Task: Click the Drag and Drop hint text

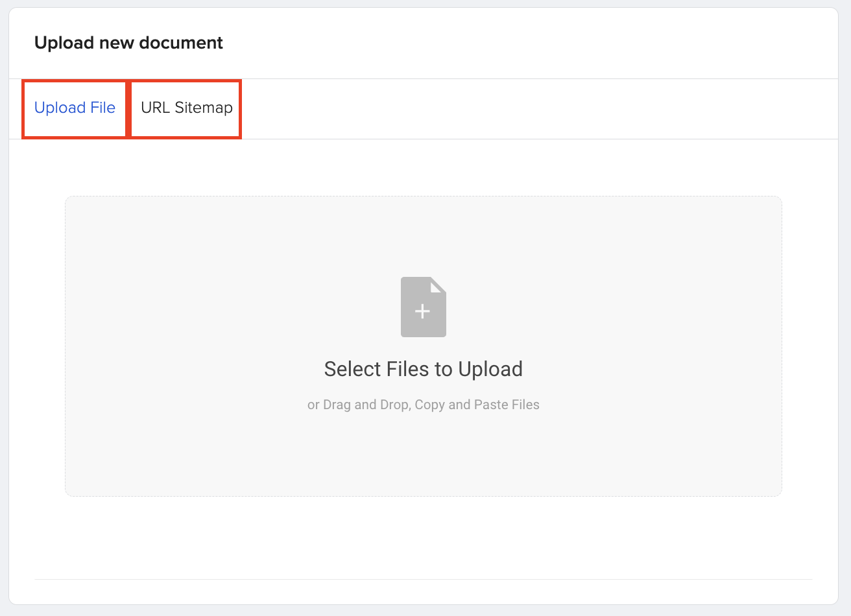Action: tap(366, 405)
